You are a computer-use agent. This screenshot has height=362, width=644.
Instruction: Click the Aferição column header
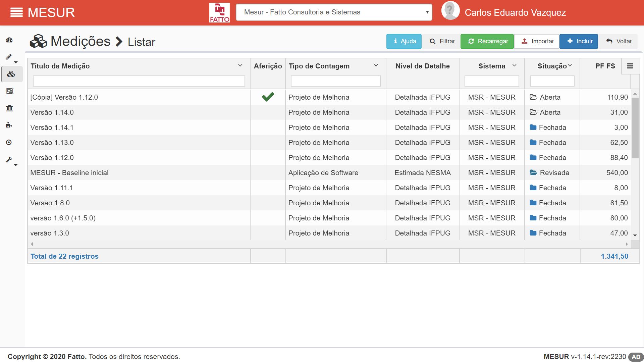coord(268,66)
